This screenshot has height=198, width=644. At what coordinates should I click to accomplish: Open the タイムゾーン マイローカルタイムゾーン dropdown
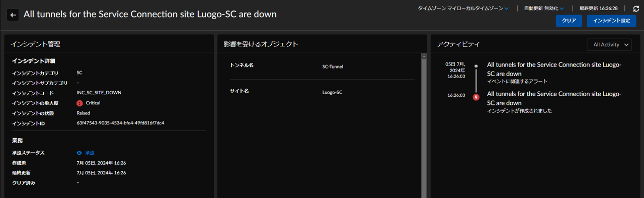point(463,9)
